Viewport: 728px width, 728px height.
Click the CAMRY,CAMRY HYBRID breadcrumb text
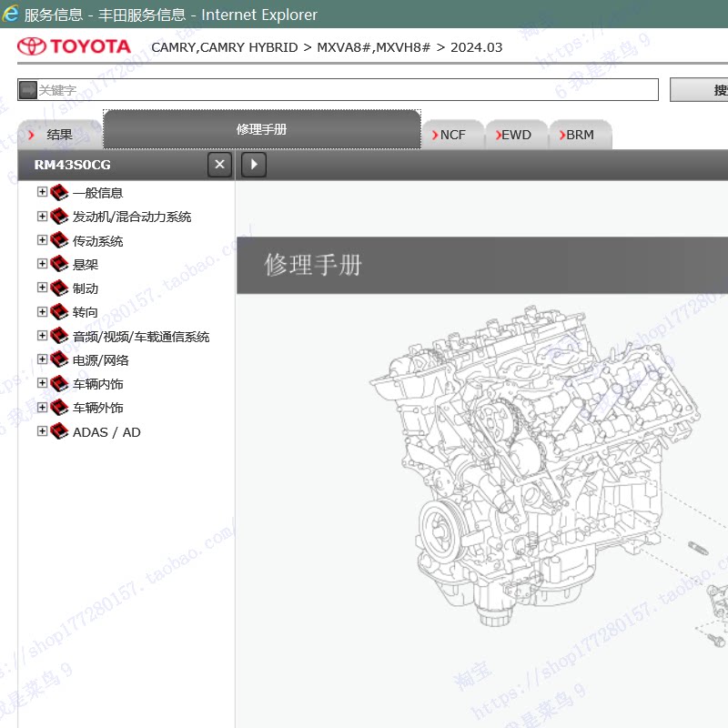225,47
